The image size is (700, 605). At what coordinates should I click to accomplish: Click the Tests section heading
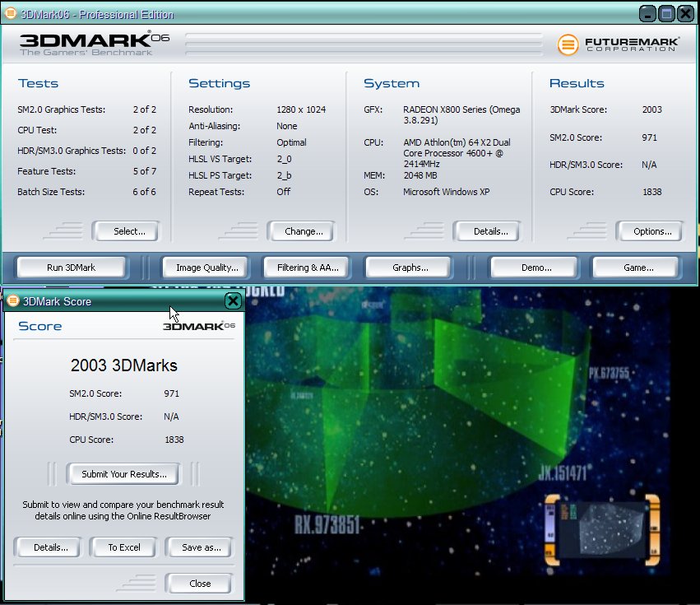click(38, 83)
